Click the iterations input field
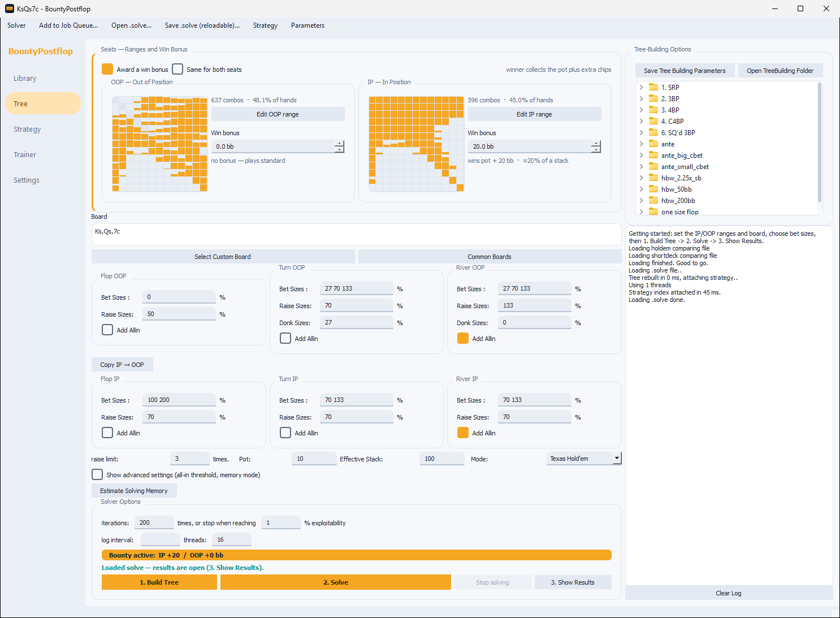 click(x=154, y=522)
